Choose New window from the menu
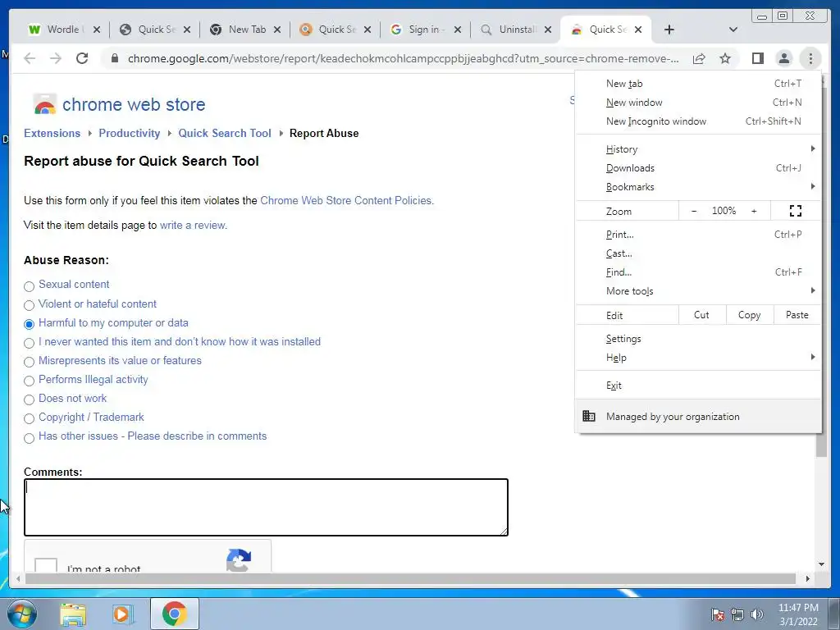The image size is (840, 630). click(x=698, y=103)
